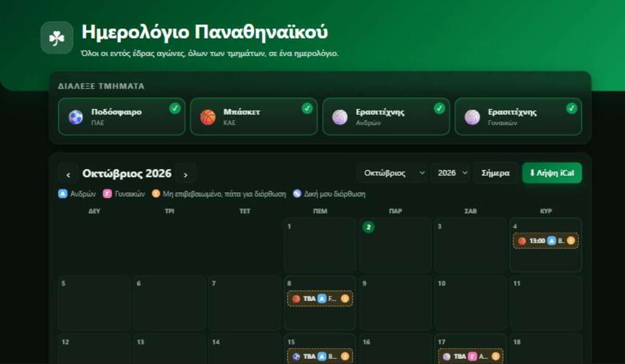
Task: Click the volleyball icon on Ερασιτέχνης Ανδρών card
Action: click(x=340, y=117)
